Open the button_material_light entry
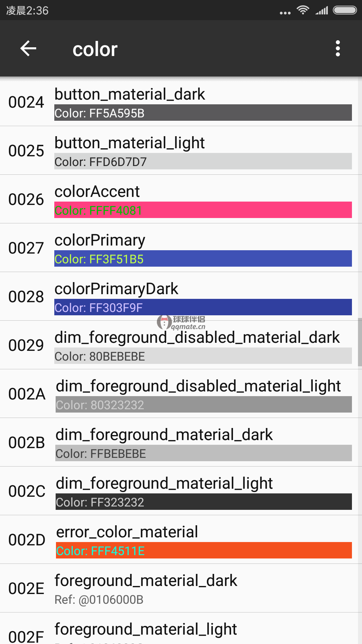Screen dimensions: 362x644 (x=181, y=151)
